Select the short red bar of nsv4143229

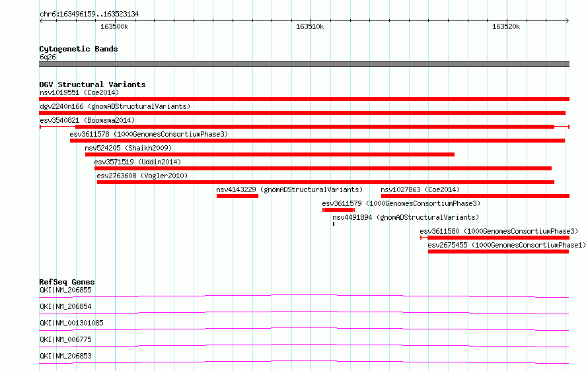[x=237, y=196]
